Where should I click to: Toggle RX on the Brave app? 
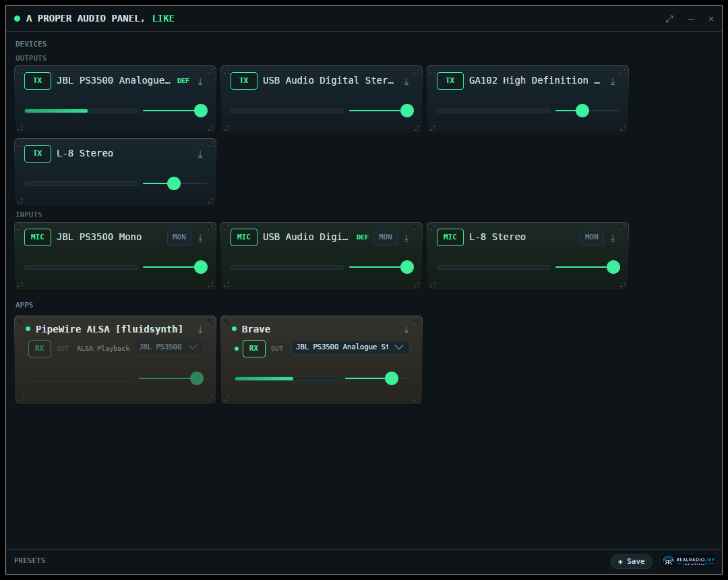pyautogui.click(x=254, y=348)
